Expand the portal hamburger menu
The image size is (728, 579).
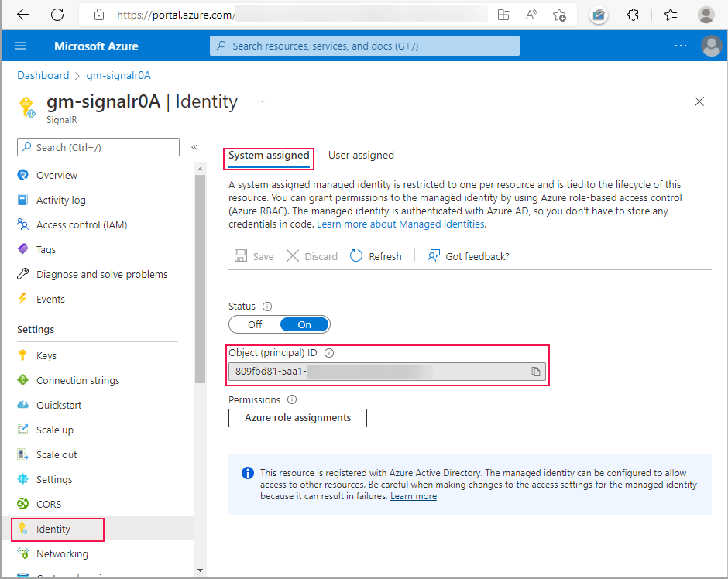[20, 45]
